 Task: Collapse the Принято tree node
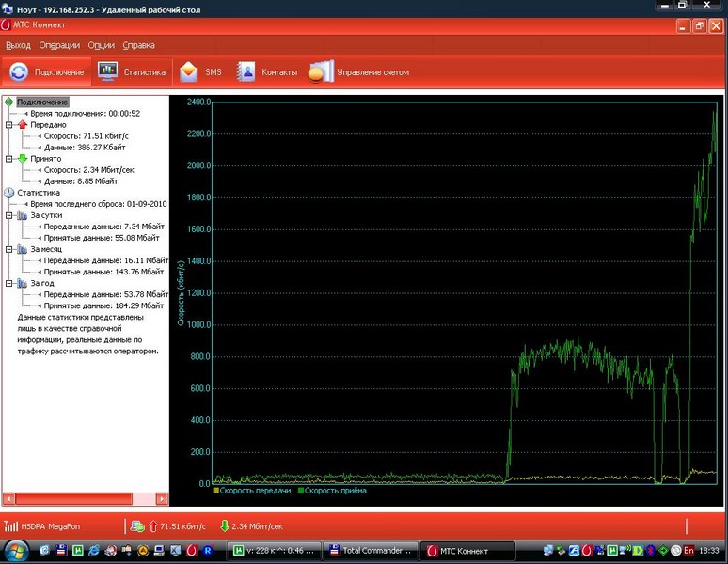point(8,159)
